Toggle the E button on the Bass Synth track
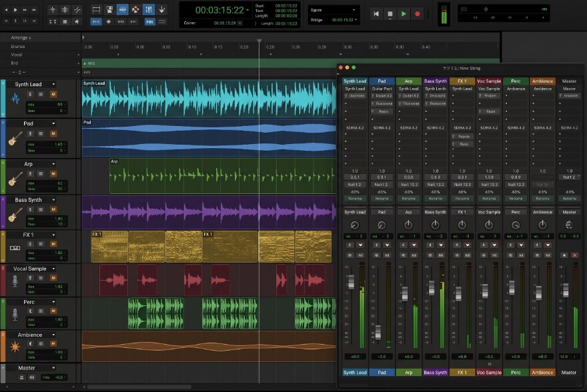 point(30,209)
